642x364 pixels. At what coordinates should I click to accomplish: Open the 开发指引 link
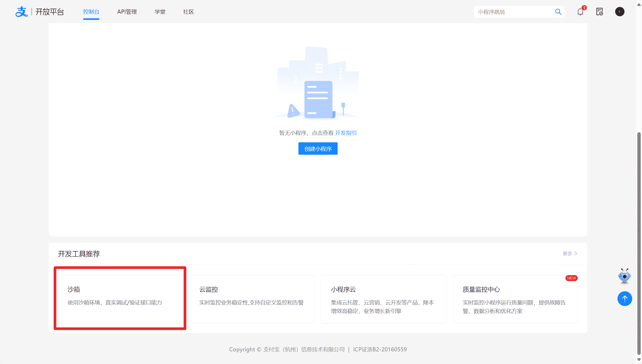[x=346, y=133]
